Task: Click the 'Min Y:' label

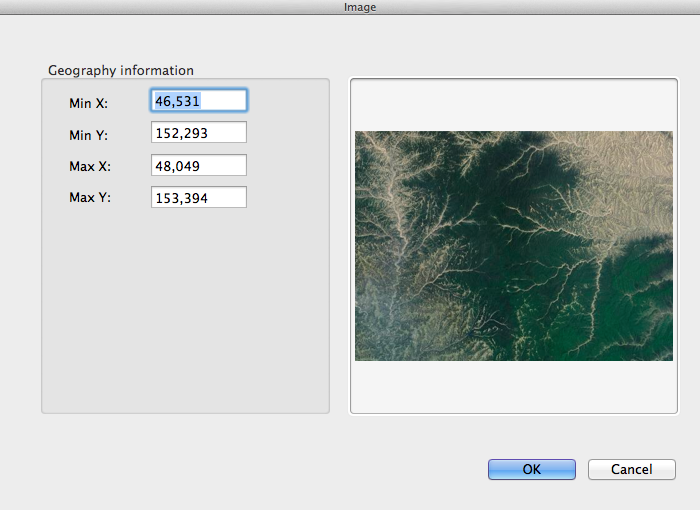Action: (x=88, y=135)
